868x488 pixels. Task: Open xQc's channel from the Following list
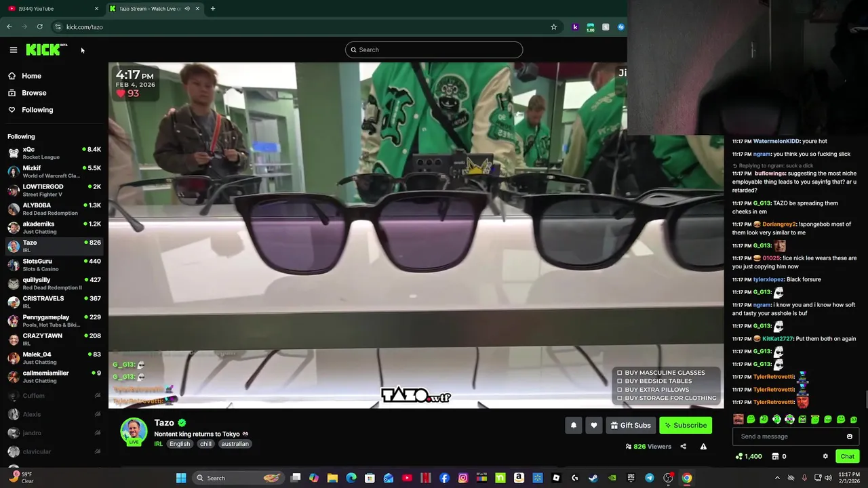[x=54, y=153]
